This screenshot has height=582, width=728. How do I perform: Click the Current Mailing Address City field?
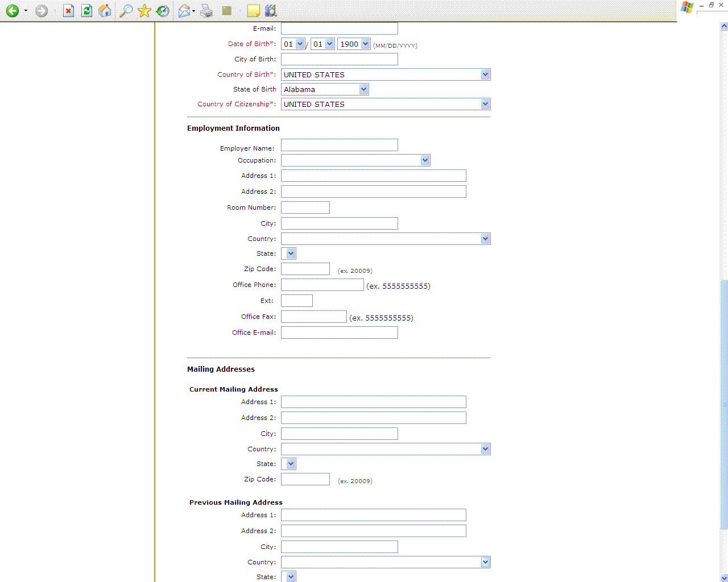[340, 434]
